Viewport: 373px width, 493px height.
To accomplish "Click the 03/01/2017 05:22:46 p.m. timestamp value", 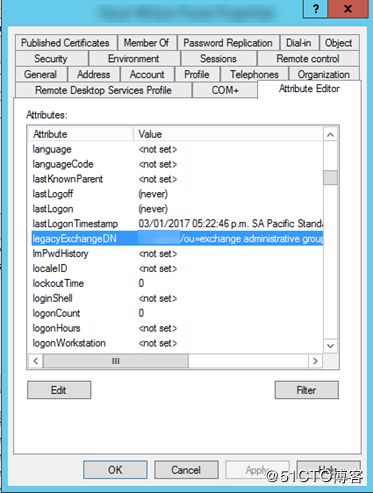I will pos(230,224).
